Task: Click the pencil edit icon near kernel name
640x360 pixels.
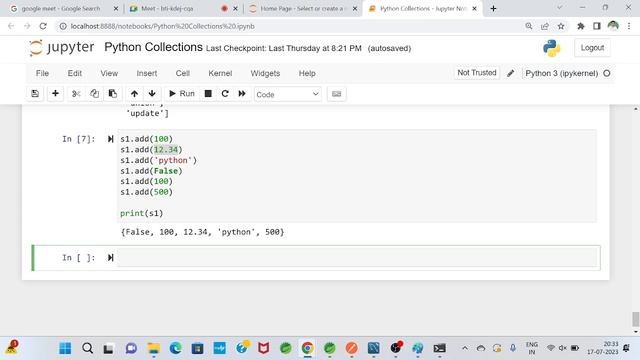Action: coord(511,73)
